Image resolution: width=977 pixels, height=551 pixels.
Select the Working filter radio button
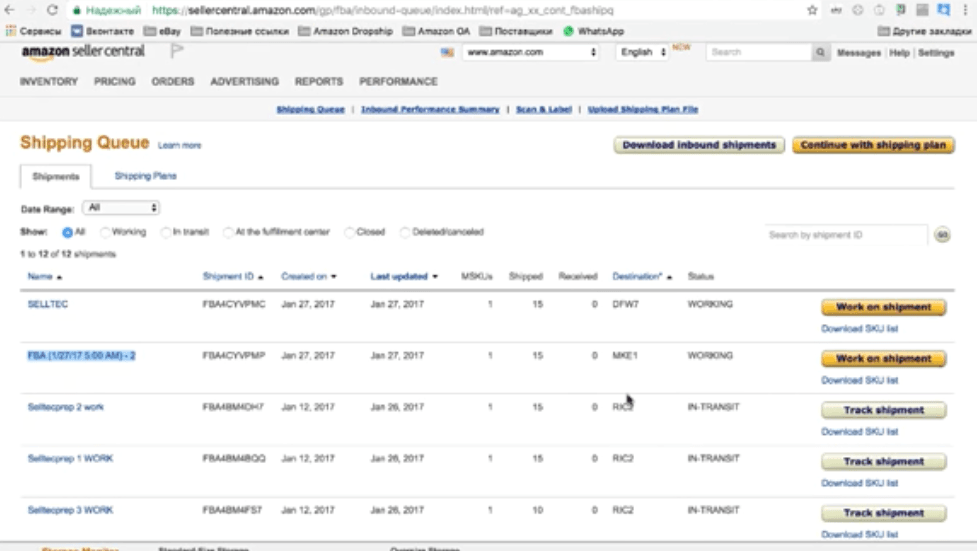pos(105,232)
